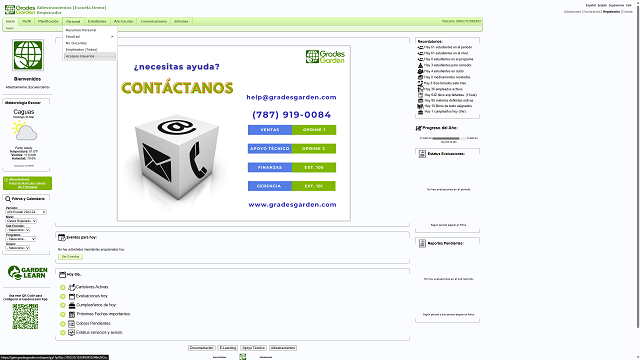The width and height of the screenshot is (640, 360).
Task: Click the green Recordatorio reminder banner
Action: (27, 183)
